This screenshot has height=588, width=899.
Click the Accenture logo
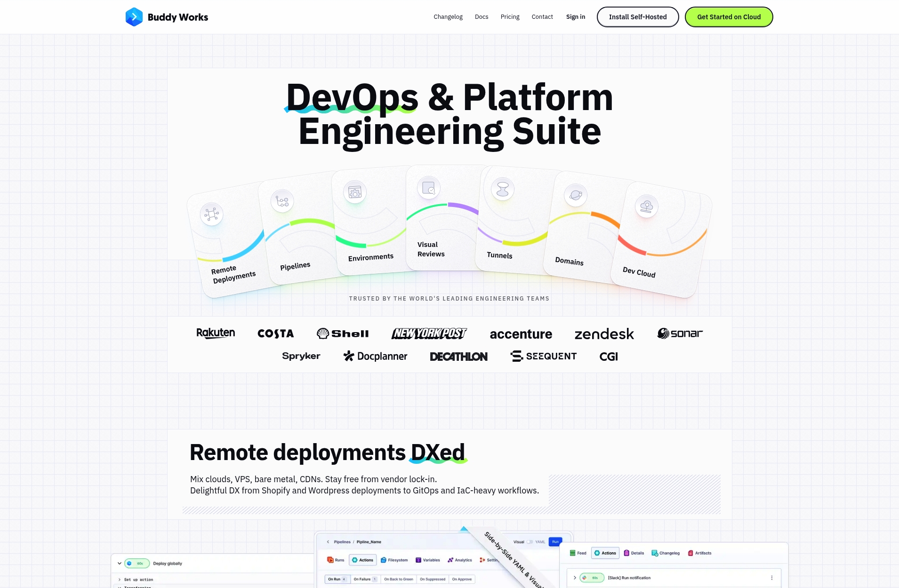click(521, 334)
